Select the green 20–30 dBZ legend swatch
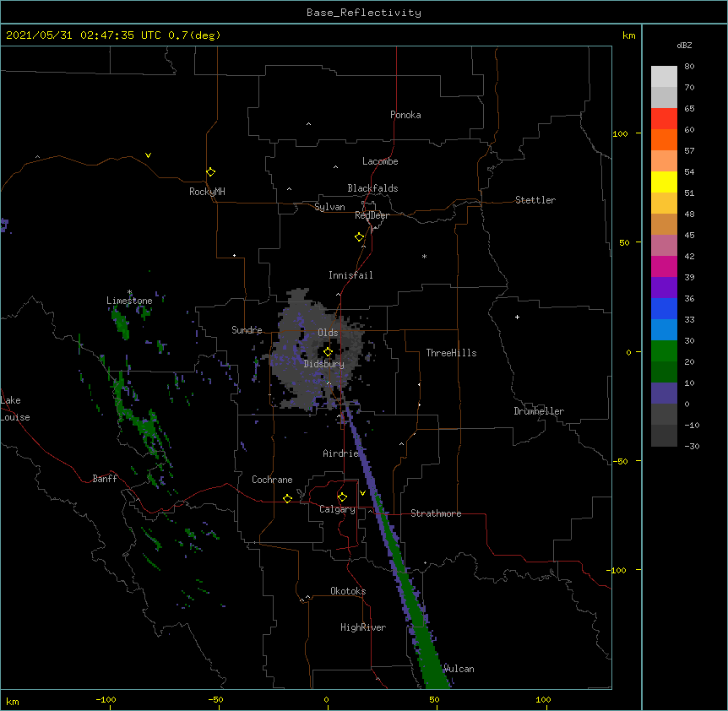 (x=664, y=351)
